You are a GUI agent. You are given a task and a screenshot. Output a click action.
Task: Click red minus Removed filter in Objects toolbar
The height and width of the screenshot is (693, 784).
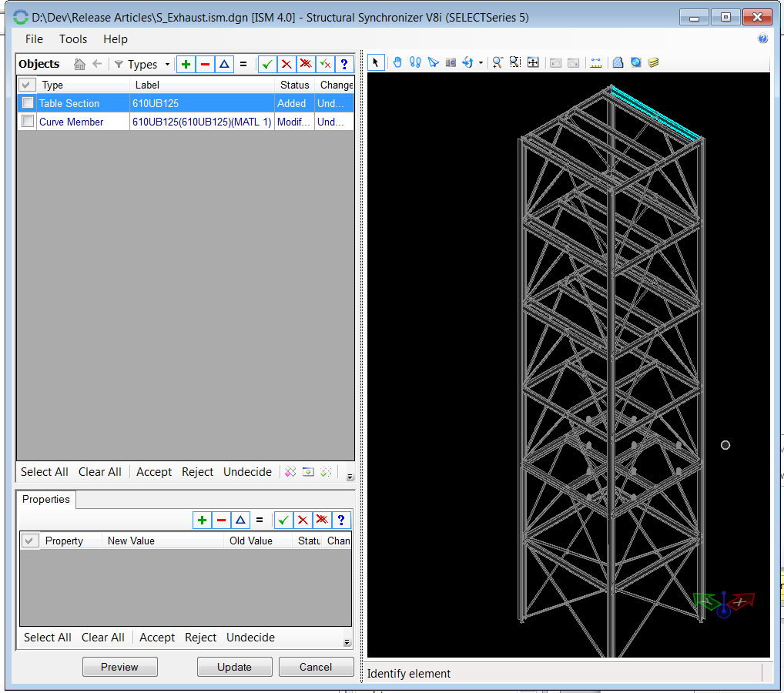click(205, 65)
